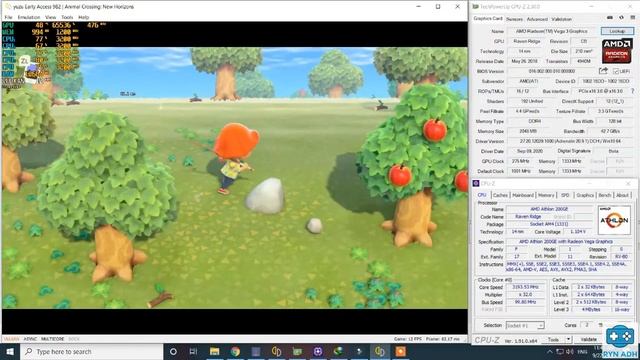Click the Game FPS status readout
Viewport: 640px width, 360px height.
coord(408,339)
